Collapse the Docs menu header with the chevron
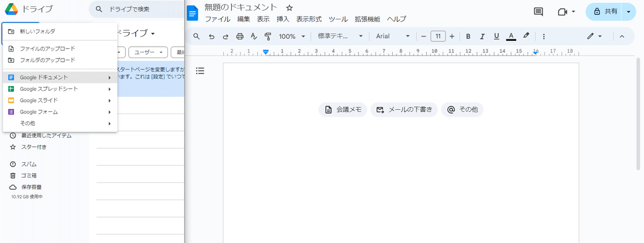Image resolution: width=644 pixels, height=243 pixels. tap(622, 36)
